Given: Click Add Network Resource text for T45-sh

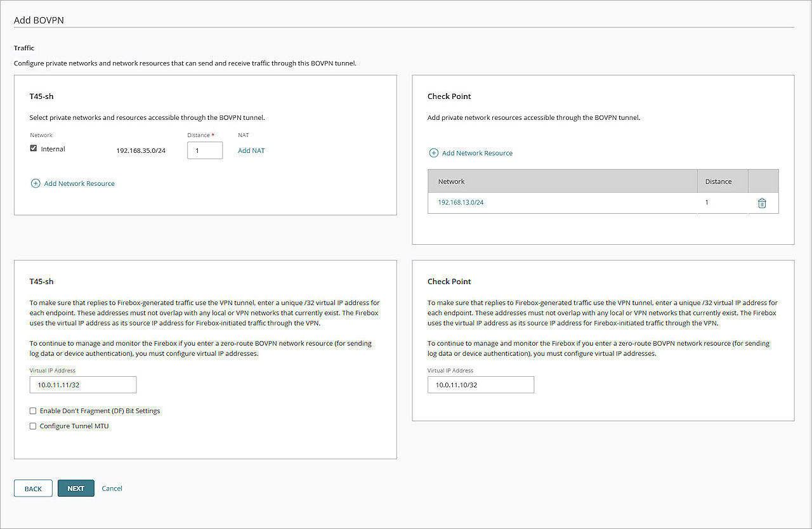Looking at the screenshot, I should (x=79, y=183).
